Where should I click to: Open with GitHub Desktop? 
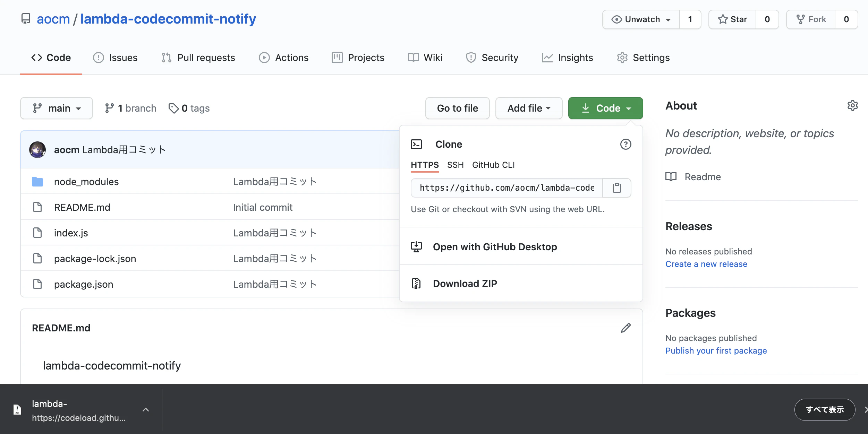click(x=521, y=247)
